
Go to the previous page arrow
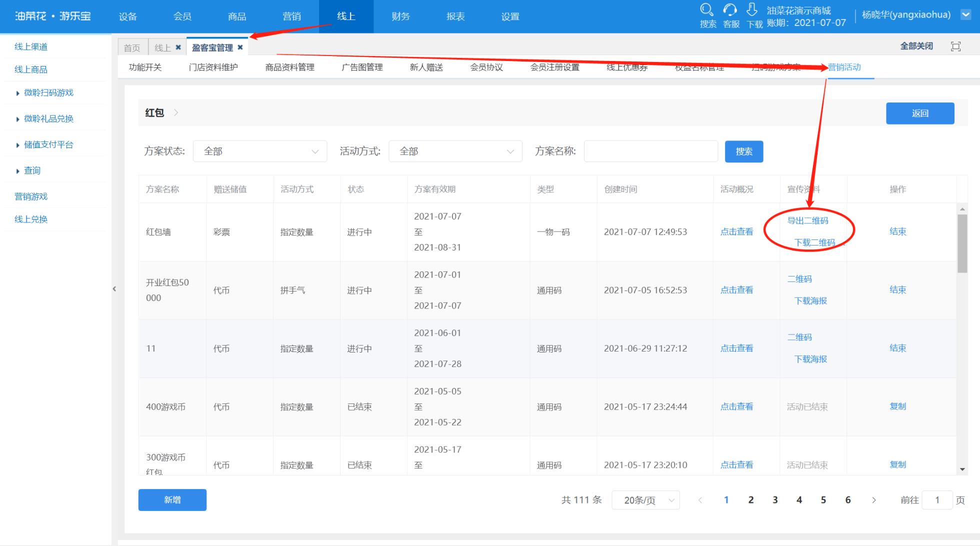click(700, 500)
